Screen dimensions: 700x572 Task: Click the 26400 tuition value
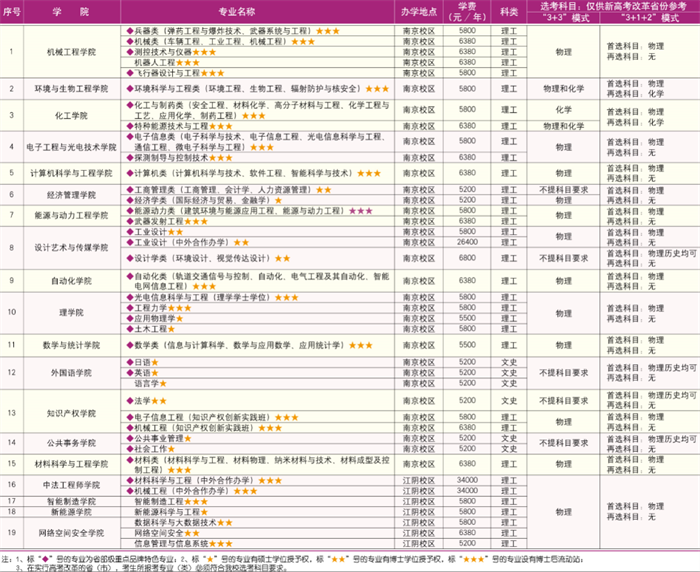pos(466,241)
